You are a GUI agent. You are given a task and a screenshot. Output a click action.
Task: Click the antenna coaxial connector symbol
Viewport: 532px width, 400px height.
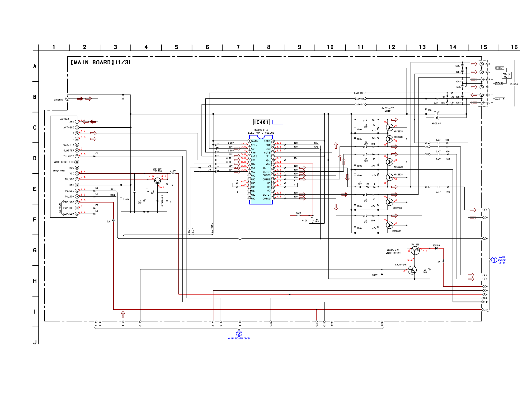pyautogui.click(x=68, y=99)
